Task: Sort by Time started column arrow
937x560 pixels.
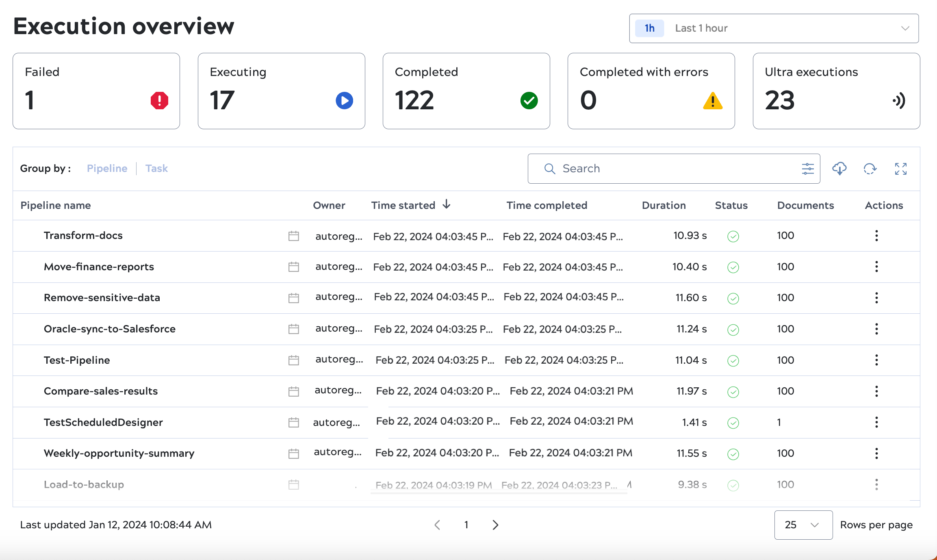Action: click(446, 204)
